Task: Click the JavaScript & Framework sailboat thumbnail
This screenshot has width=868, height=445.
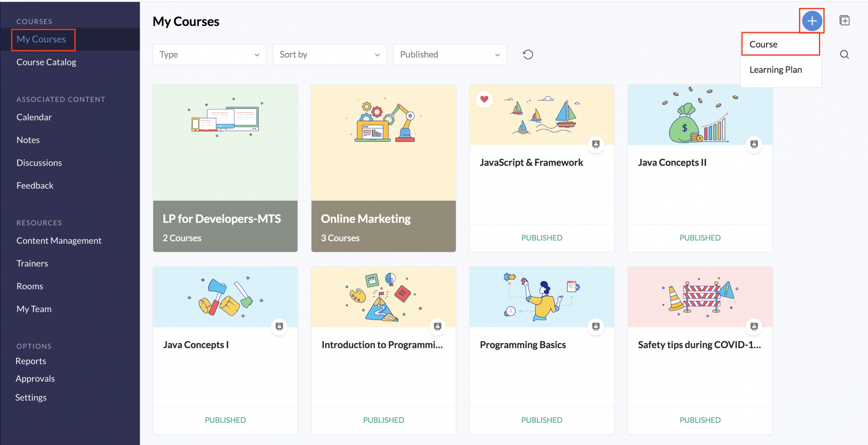Action: (x=542, y=115)
